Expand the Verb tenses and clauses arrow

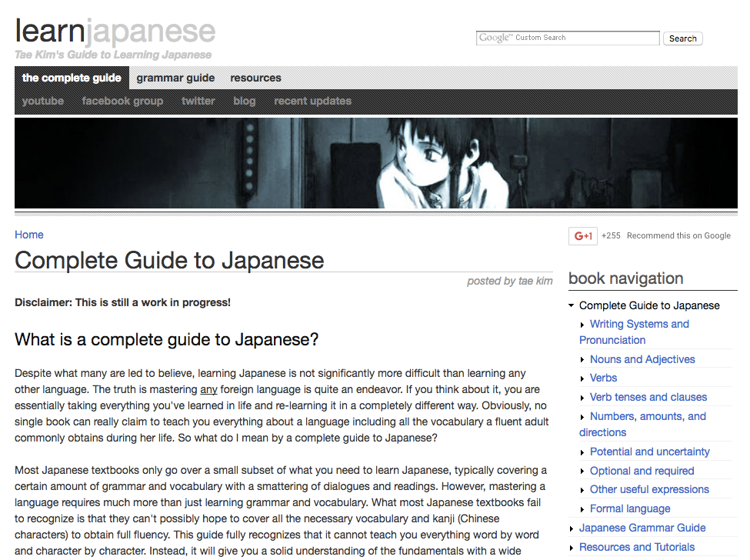click(582, 398)
